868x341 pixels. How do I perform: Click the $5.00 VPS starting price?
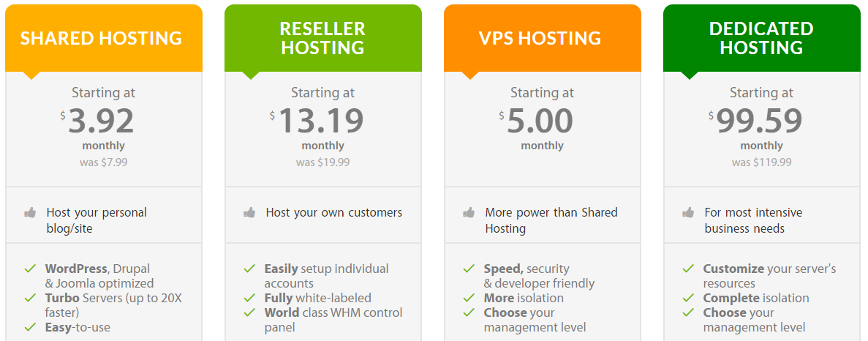coord(540,121)
